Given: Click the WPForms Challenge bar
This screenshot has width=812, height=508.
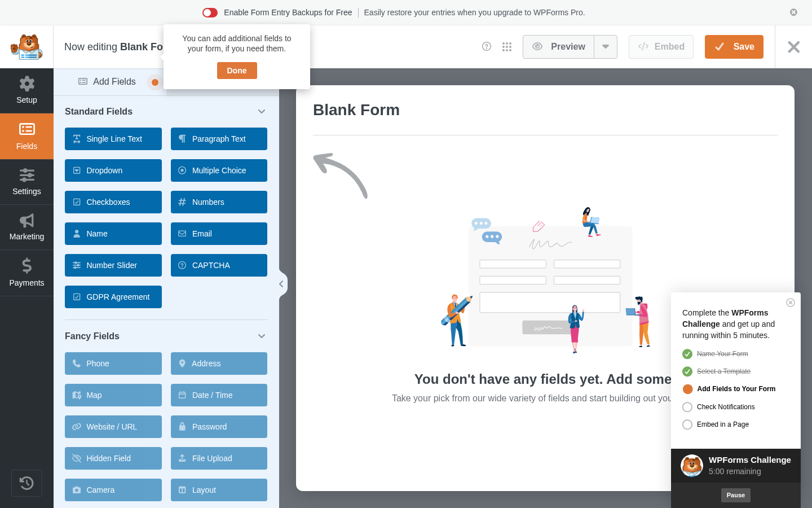Looking at the screenshot, I should pyautogui.click(x=736, y=466).
